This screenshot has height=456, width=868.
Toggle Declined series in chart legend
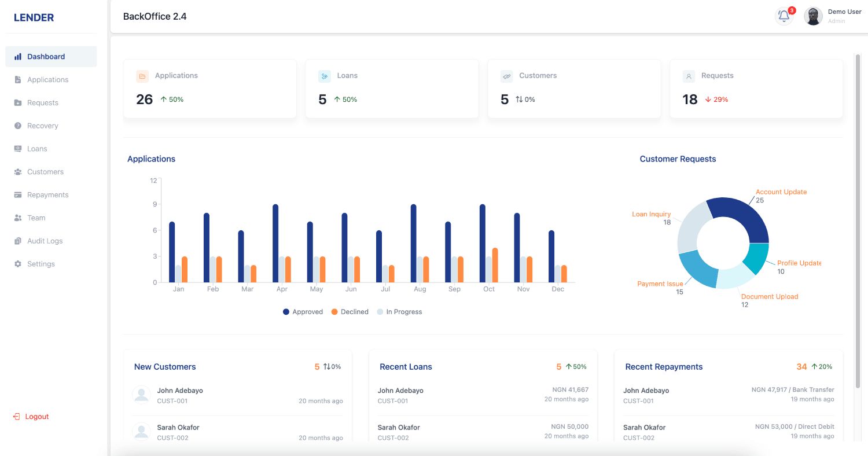(350, 312)
